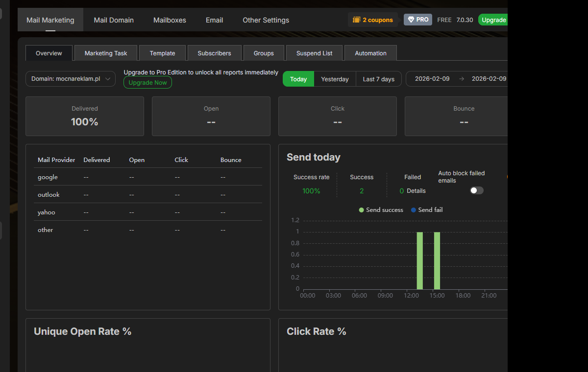Click the Unique Open Rate % heading
Screen dimensions: 588x372
tap(83, 331)
